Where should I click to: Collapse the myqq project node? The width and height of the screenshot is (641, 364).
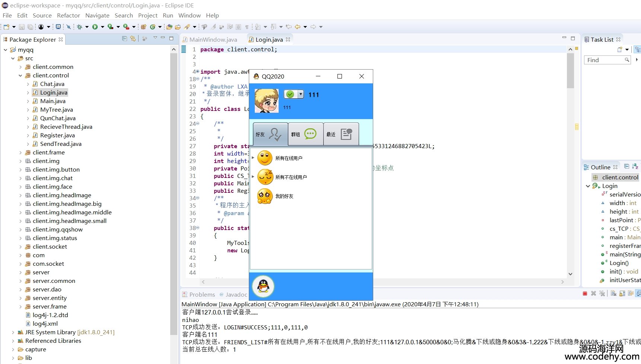click(x=6, y=50)
